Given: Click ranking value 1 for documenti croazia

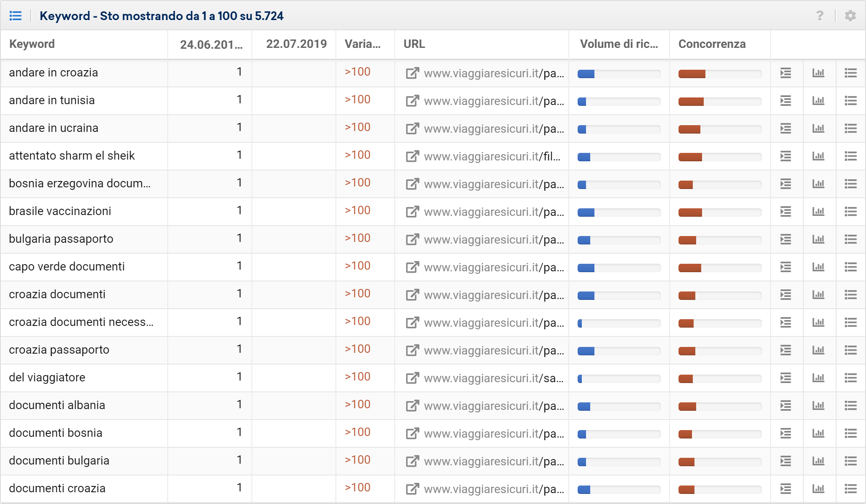Looking at the screenshot, I should [x=239, y=488].
